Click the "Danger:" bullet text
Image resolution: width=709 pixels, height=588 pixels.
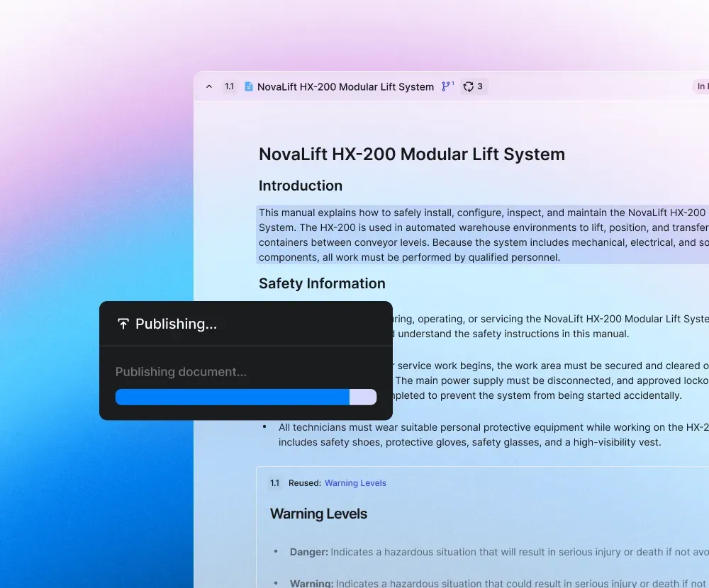pyautogui.click(x=499, y=552)
